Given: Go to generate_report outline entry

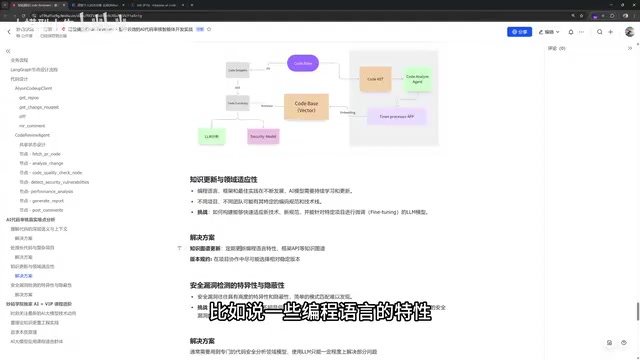Looking at the screenshot, I should [42, 201].
